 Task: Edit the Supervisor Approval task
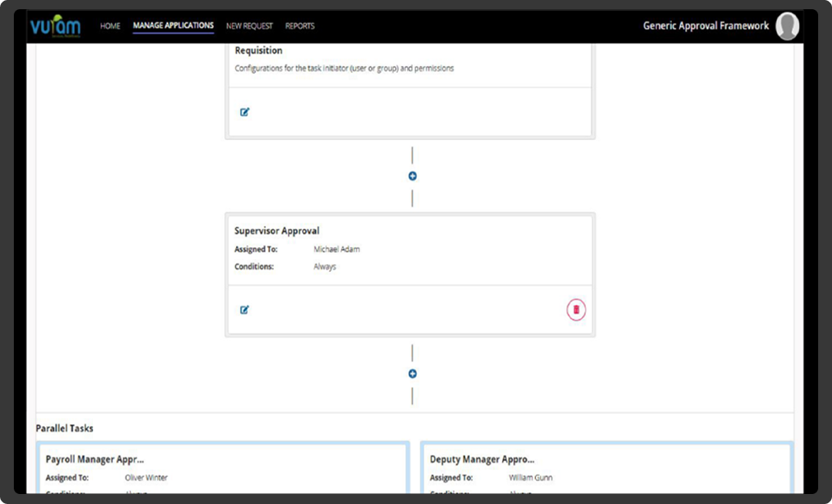pyautogui.click(x=245, y=310)
